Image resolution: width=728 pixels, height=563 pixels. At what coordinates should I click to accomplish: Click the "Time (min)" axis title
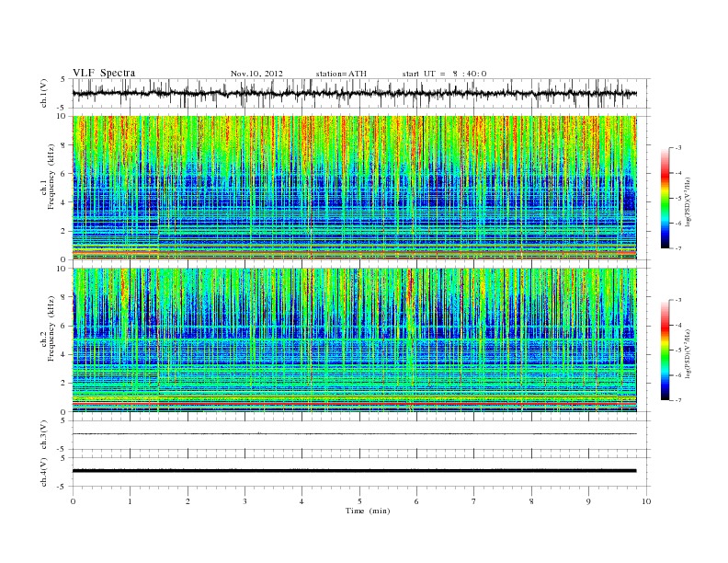[x=368, y=511]
